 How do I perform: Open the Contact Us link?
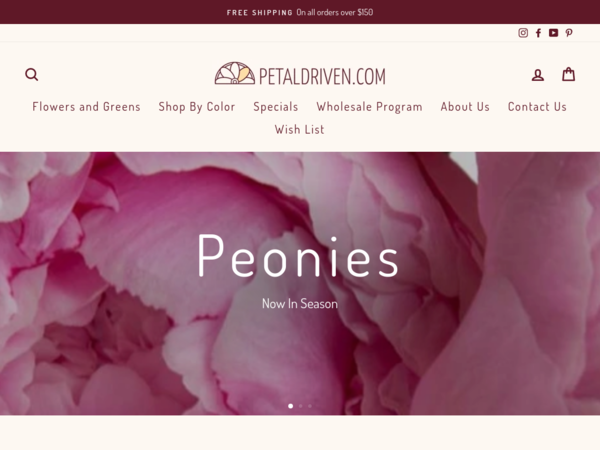click(537, 107)
